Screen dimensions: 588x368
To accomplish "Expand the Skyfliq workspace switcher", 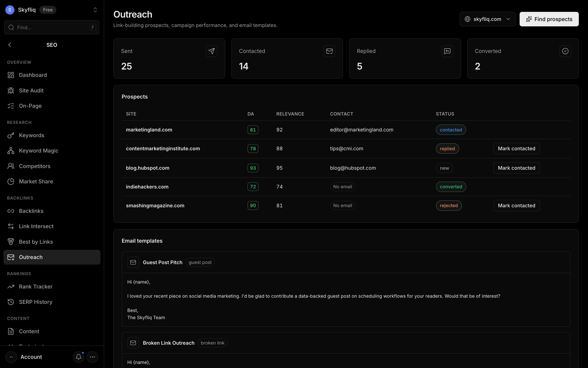I will 95,10.
